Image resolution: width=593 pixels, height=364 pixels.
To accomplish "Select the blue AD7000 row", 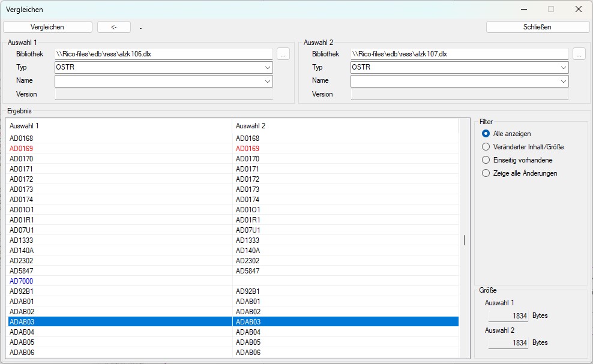I will [x=22, y=281].
